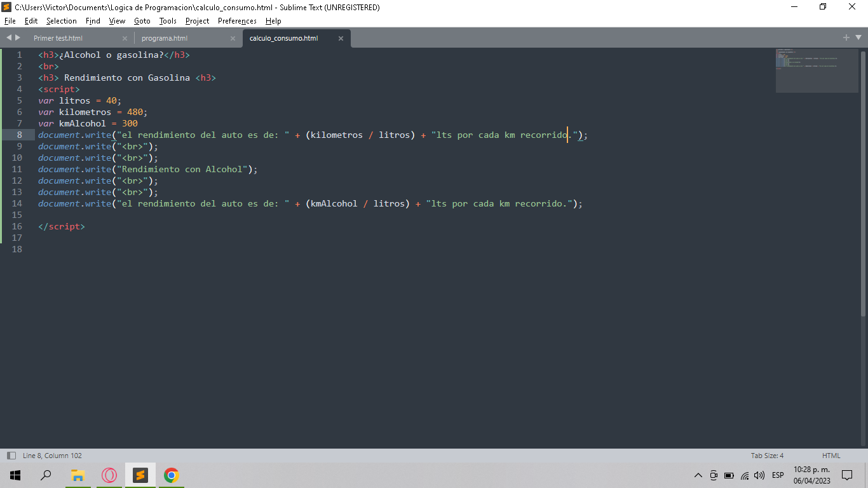Viewport: 868px width, 488px height.
Task: Open File Explorer from taskbar
Action: coord(78,475)
